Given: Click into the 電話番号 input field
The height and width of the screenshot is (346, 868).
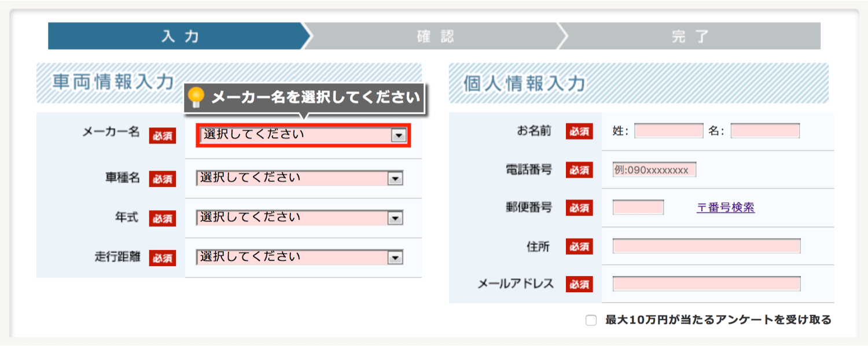Looking at the screenshot, I should (654, 170).
